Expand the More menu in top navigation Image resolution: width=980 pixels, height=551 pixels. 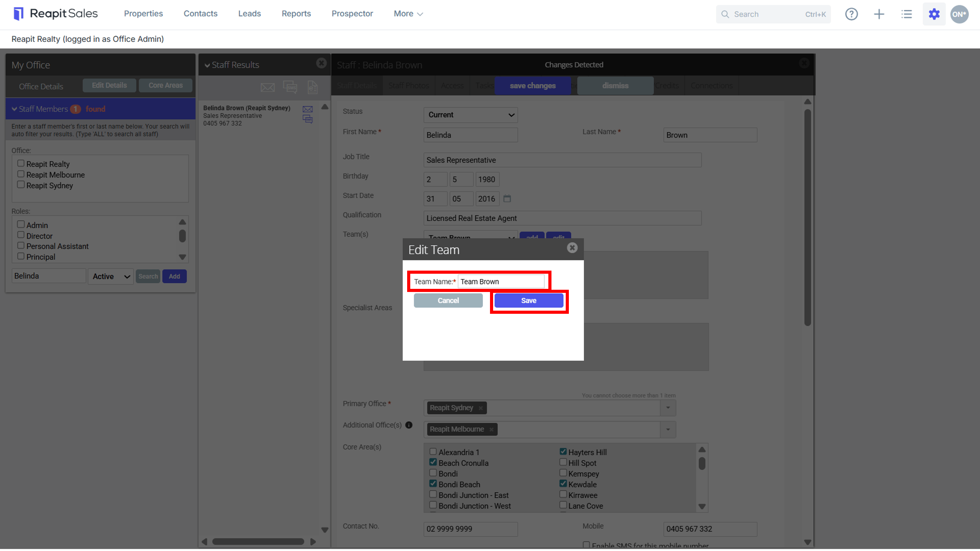[408, 14]
